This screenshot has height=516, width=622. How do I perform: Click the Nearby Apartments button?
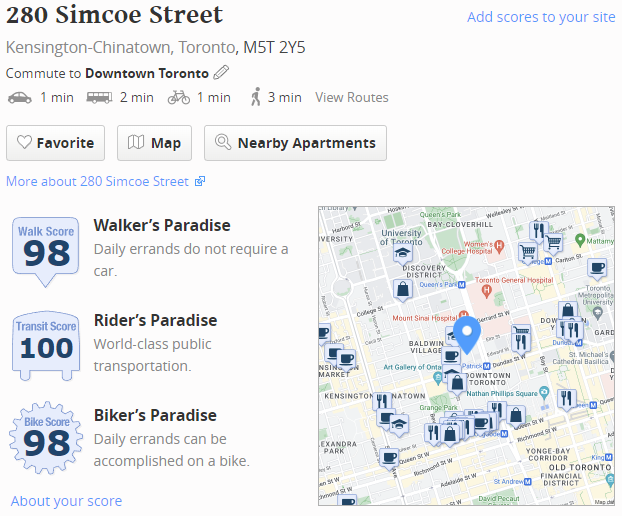click(295, 143)
